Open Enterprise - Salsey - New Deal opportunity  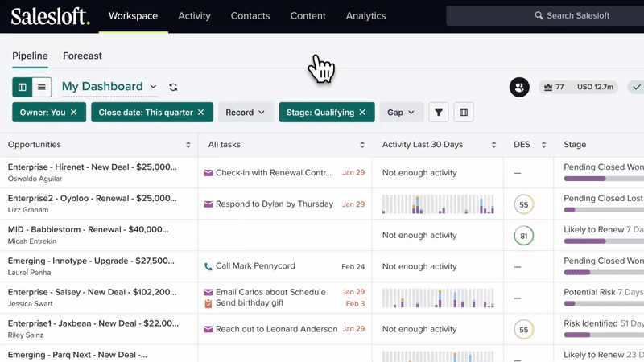(93, 292)
